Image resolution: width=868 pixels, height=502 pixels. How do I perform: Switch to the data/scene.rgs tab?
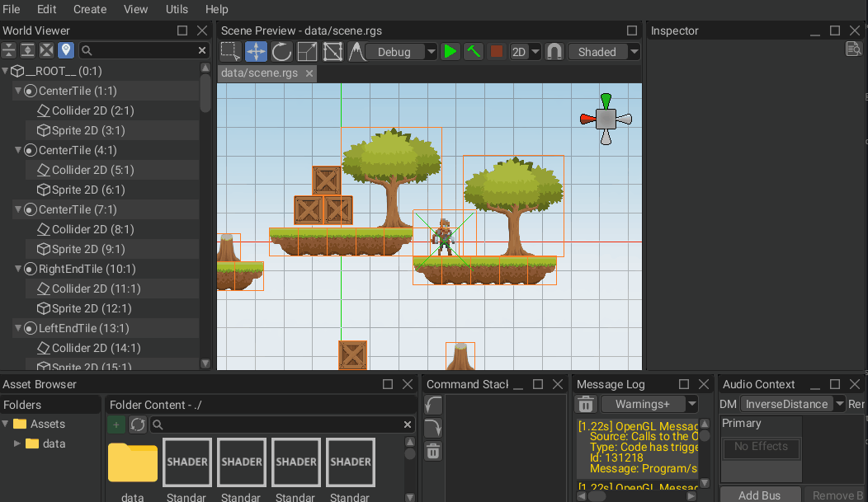(259, 73)
